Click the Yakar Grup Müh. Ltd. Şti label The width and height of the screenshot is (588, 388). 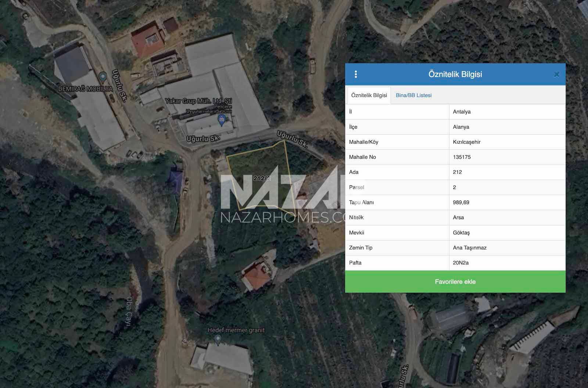(198, 101)
